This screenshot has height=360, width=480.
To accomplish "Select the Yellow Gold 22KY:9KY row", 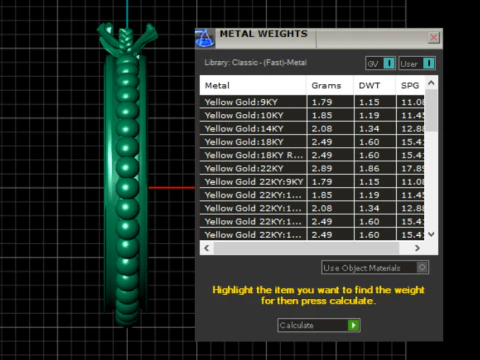I will click(x=312, y=182).
